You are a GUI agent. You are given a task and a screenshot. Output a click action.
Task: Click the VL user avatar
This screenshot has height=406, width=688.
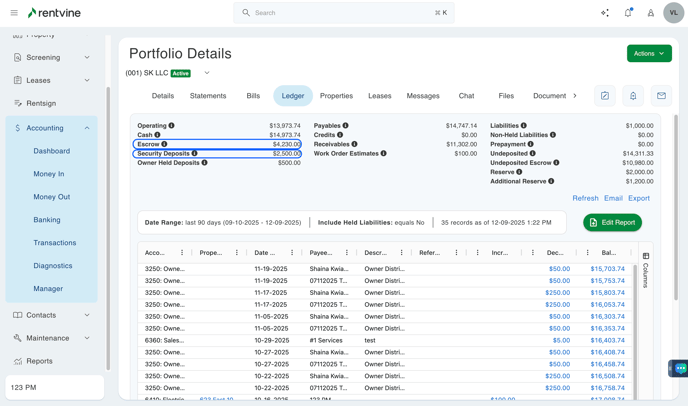(673, 13)
